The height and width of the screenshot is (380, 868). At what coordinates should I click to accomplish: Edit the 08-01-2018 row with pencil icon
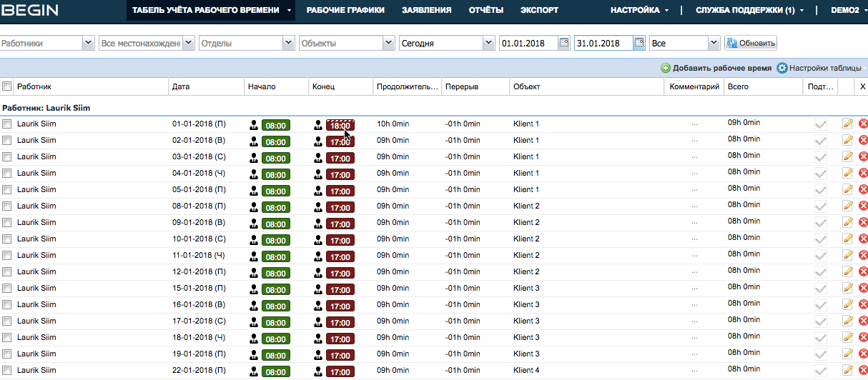(848, 206)
